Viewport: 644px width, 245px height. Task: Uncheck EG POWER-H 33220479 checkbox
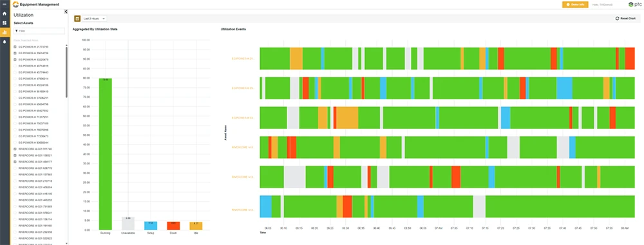click(15, 59)
